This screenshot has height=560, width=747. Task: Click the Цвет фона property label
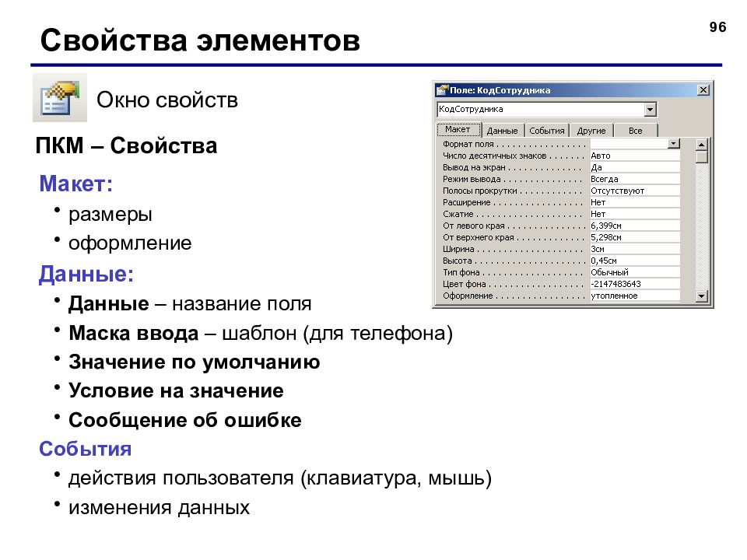click(465, 285)
